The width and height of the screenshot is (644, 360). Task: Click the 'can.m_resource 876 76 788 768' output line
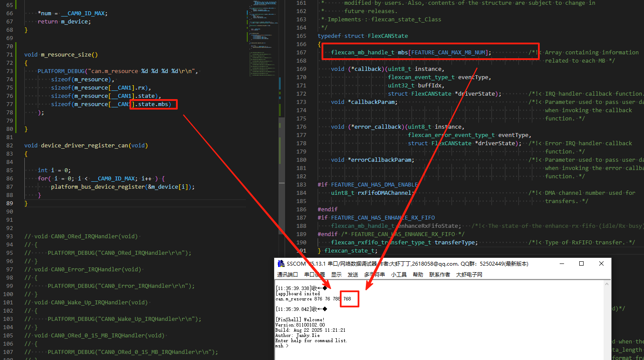[x=313, y=299]
